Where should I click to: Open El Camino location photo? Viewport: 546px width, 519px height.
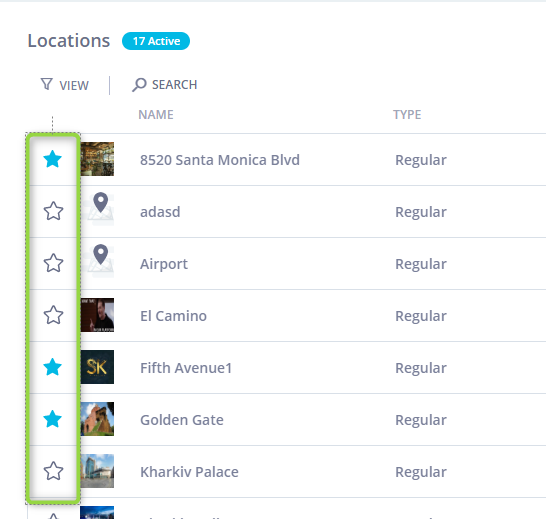pos(97,315)
